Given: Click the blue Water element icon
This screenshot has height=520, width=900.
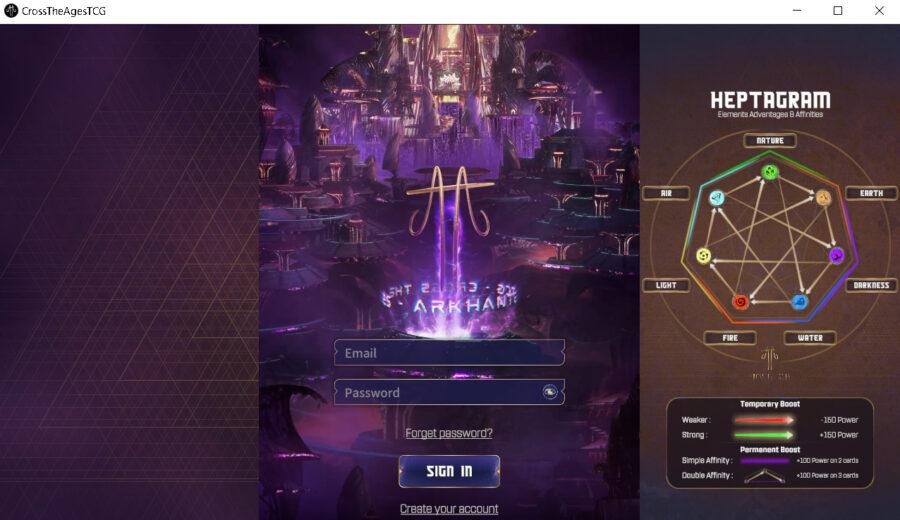Looking at the screenshot, I should click(800, 302).
